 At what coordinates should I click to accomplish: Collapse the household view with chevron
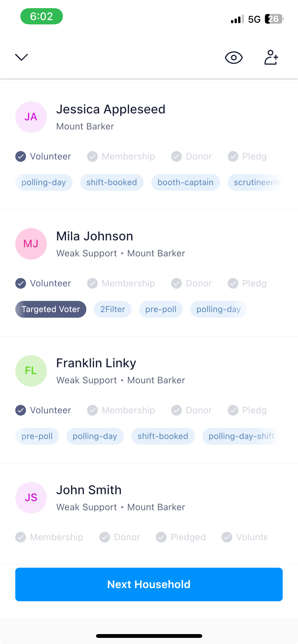(x=21, y=57)
